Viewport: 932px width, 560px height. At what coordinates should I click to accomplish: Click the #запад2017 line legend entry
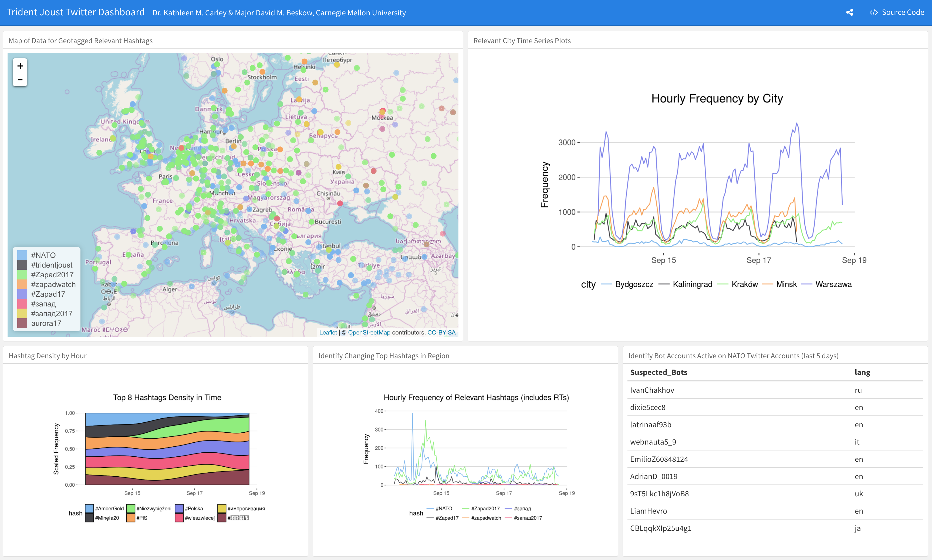524,518
